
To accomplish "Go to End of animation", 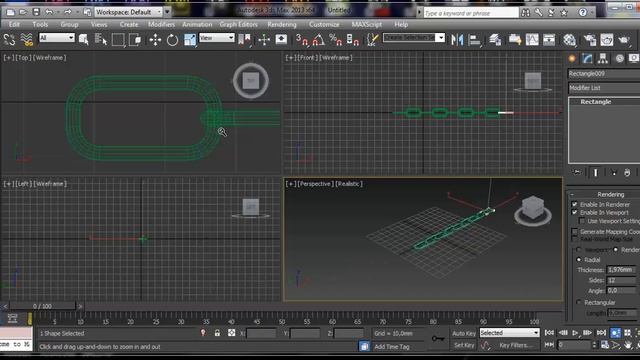I will 601,333.
